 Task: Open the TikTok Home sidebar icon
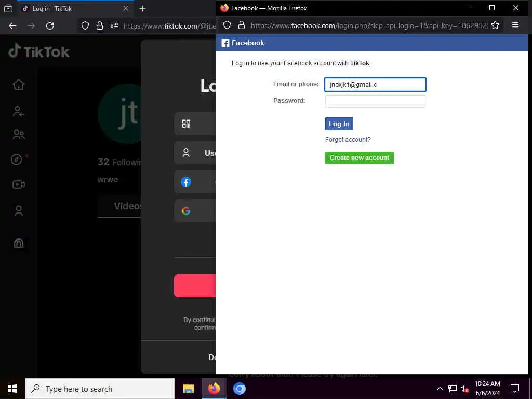(19, 85)
